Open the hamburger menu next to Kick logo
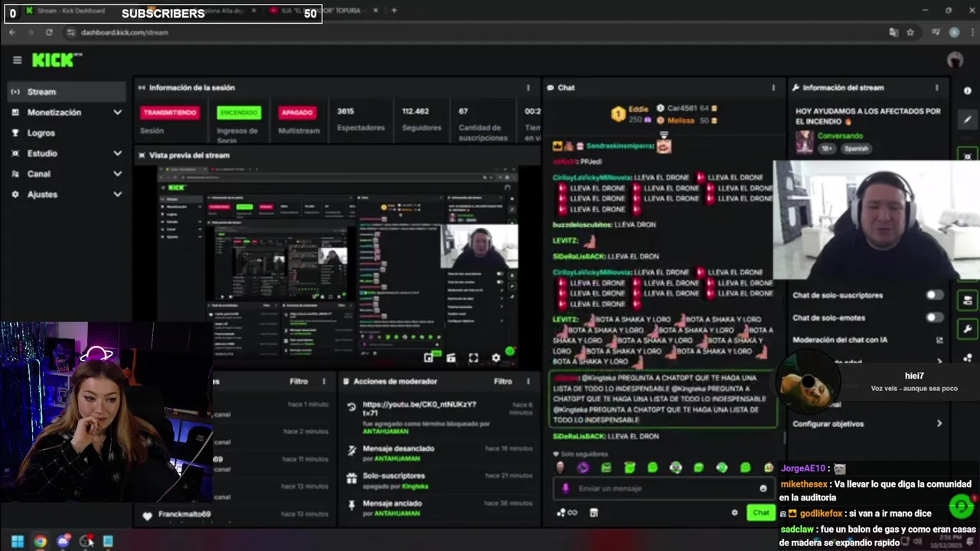Viewport: 980px width, 551px height. click(17, 60)
